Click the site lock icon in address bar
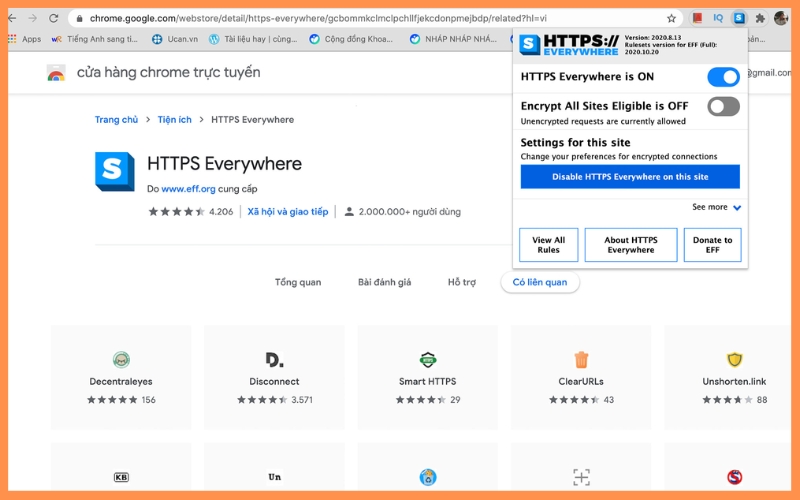The image size is (800, 500). click(x=79, y=18)
